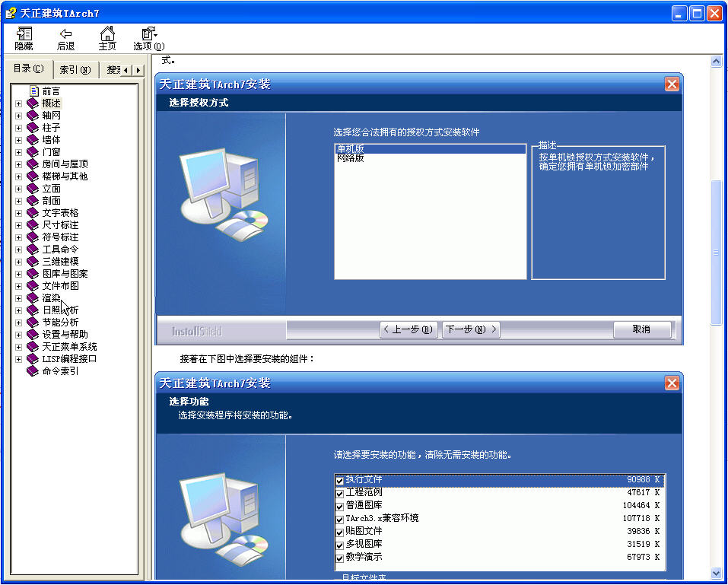This screenshot has width=728, height=585.
Task: Open the 选项 (Options) toolbar icon
Action: click(x=148, y=38)
